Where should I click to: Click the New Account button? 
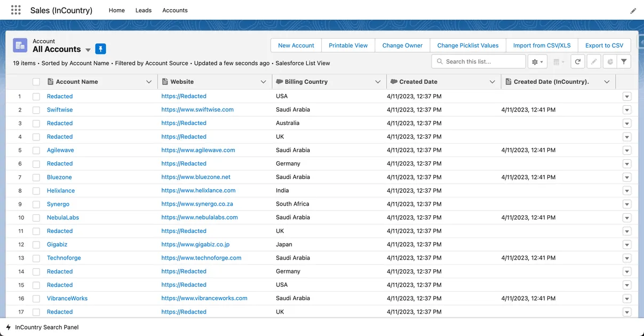pyautogui.click(x=296, y=45)
